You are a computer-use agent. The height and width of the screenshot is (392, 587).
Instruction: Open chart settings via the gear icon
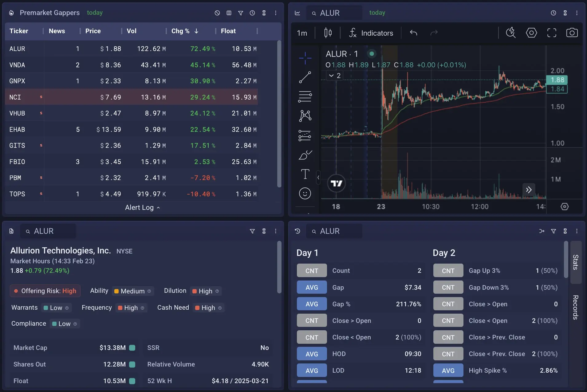pyautogui.click(x=531, y=33)
